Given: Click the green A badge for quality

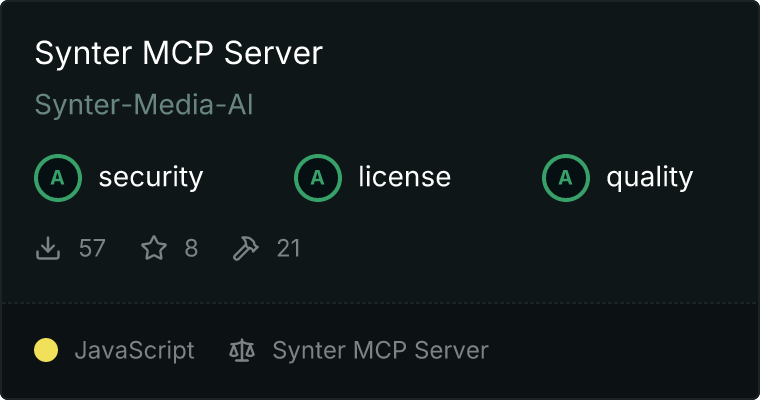Looking at the screenshot, I should 566,178.
